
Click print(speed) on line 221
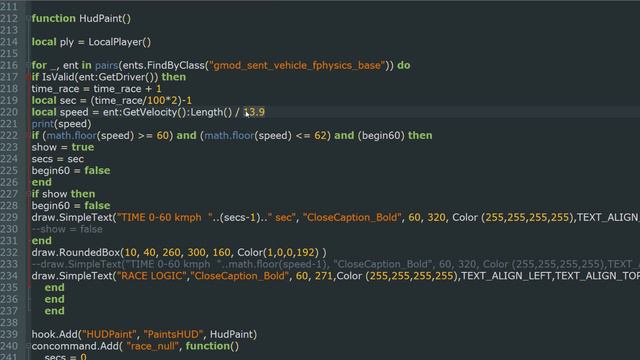point(61,124)
